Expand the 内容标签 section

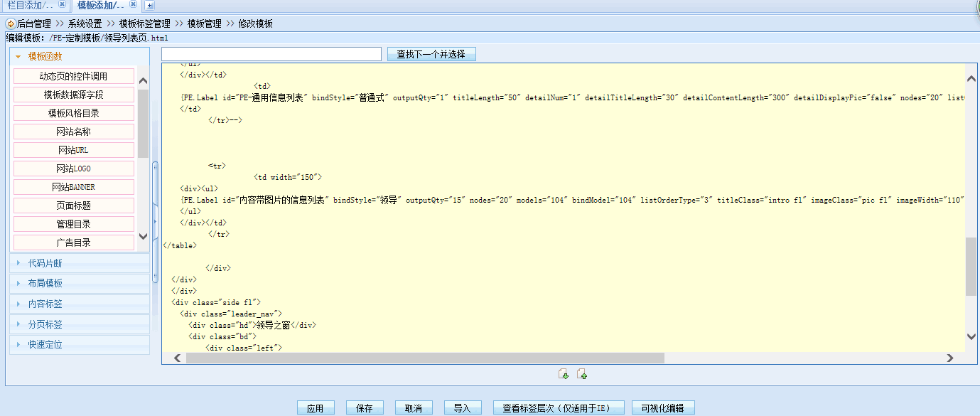tap(45, 304)
